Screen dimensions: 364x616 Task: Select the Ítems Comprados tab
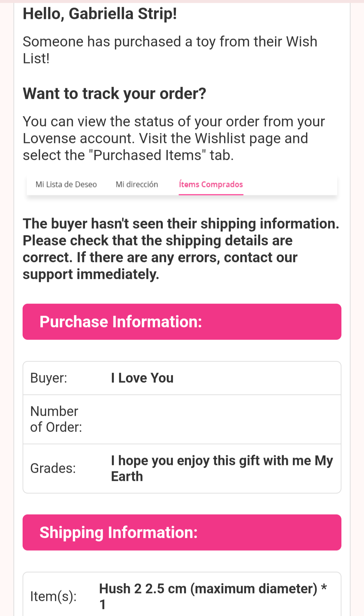[x=211, y=184]
